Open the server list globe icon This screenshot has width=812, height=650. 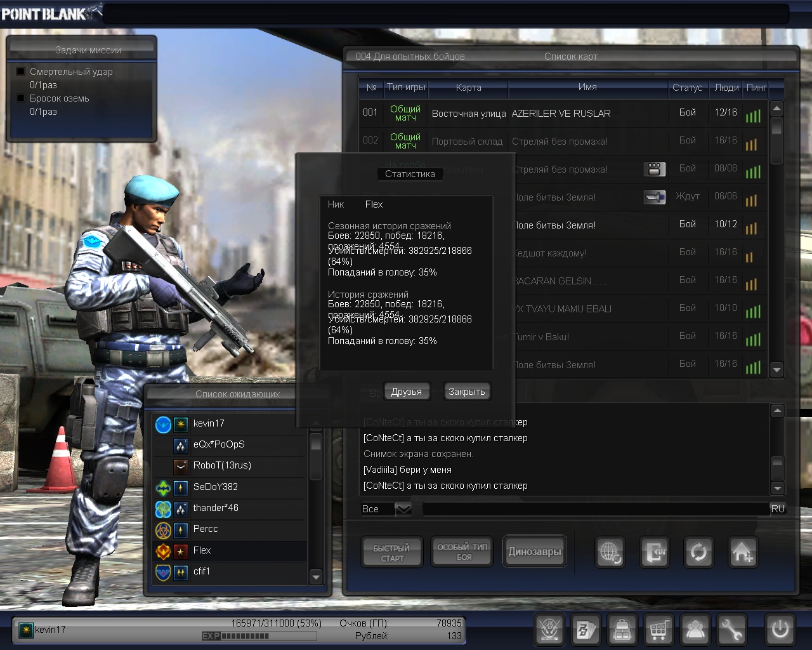tap(610, 552)
